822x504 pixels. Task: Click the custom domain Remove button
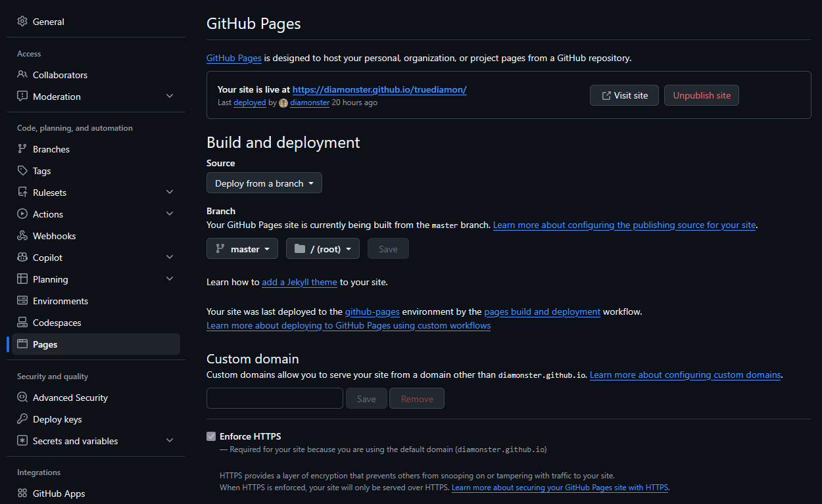(x=417, y=398)
